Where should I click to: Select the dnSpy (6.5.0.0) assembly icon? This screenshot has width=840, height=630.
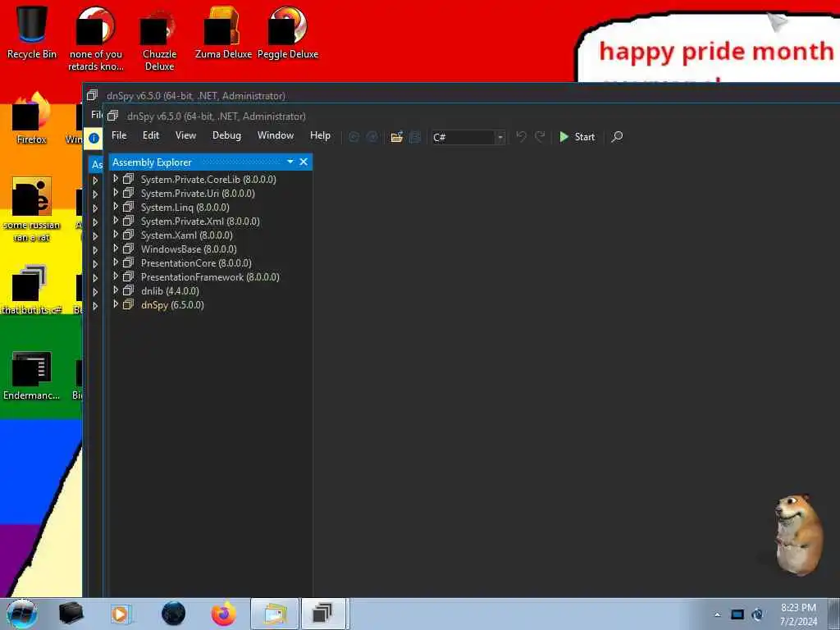128,305
